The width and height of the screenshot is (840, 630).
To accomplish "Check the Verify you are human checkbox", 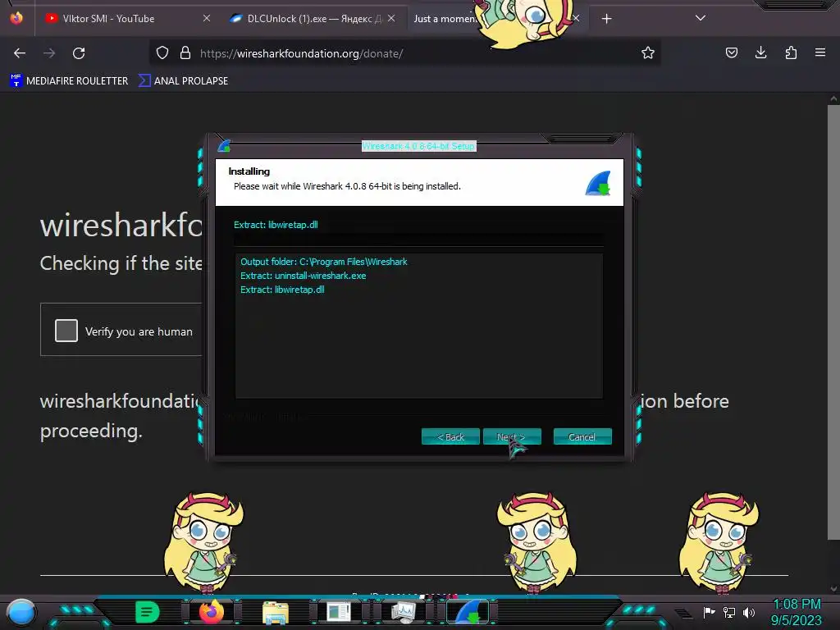I will (x=66, y=331).
